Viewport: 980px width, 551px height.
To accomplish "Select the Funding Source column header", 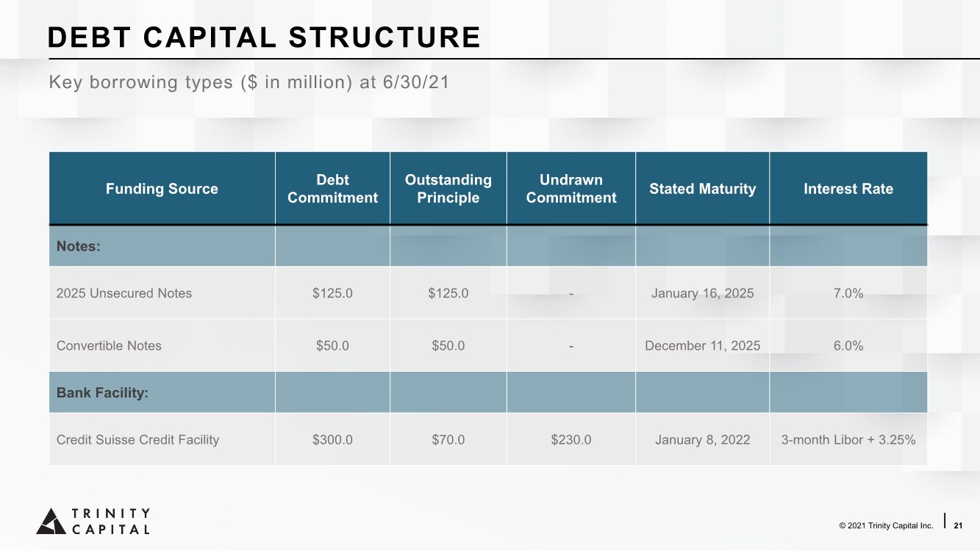I will pyautogui.click(x=162, y=189).
